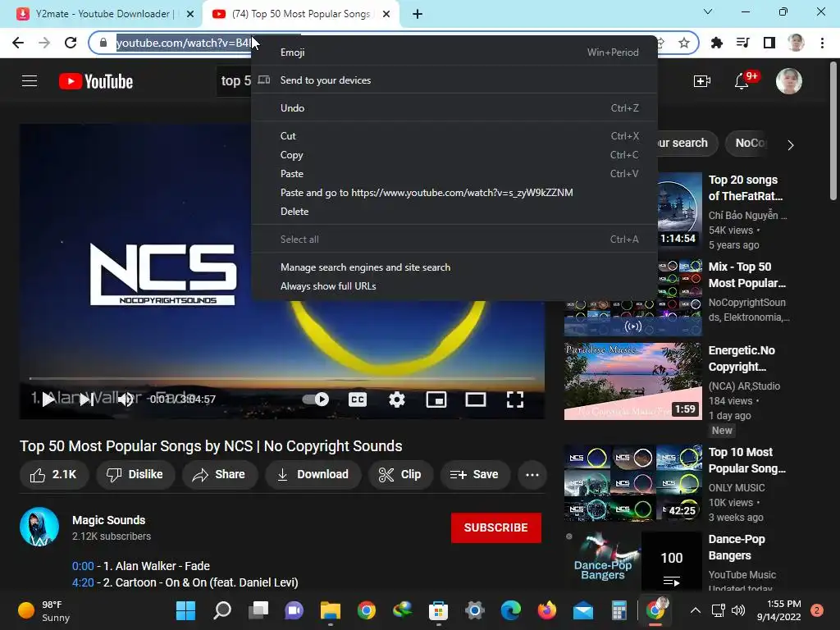Screen dimensions: 840x630
Task: Select Undo in context menu
Action: (454, 107)
